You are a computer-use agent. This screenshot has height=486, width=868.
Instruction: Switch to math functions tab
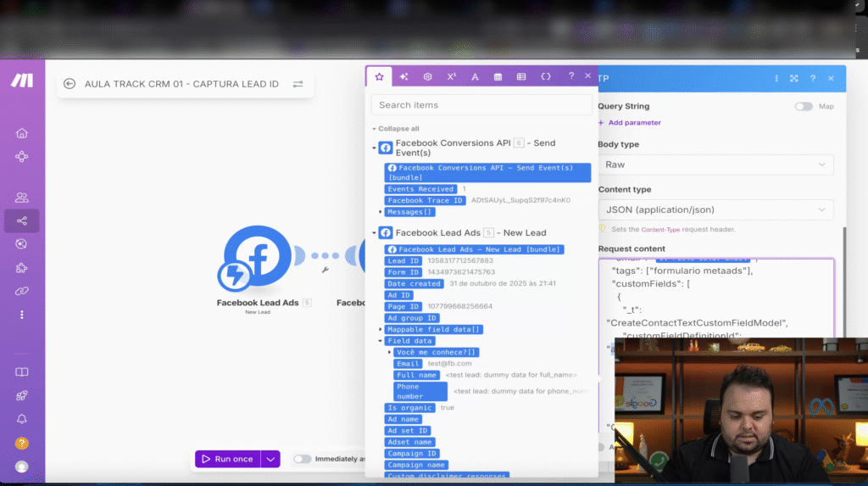pyautogui.click(x=451, y=76)
